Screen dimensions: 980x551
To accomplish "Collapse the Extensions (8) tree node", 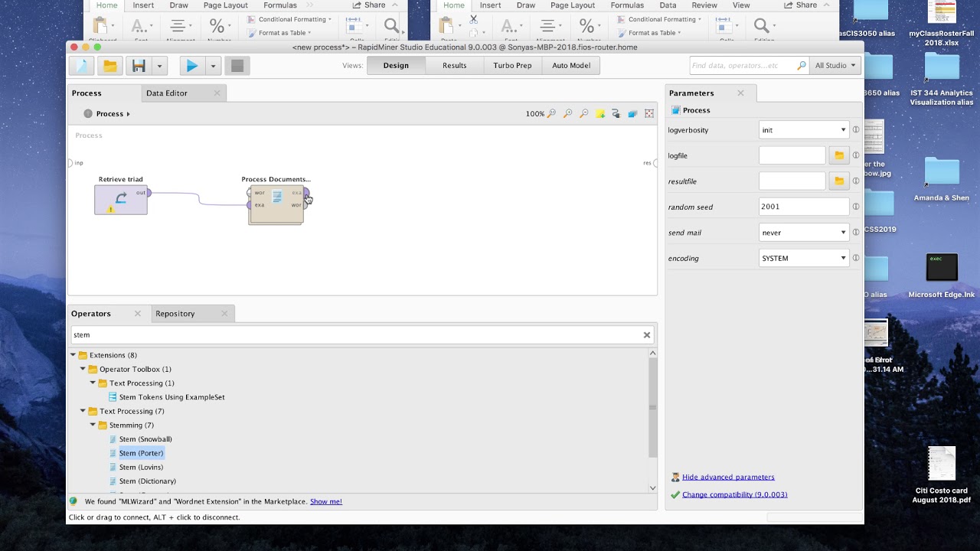I will click(73, 355).
